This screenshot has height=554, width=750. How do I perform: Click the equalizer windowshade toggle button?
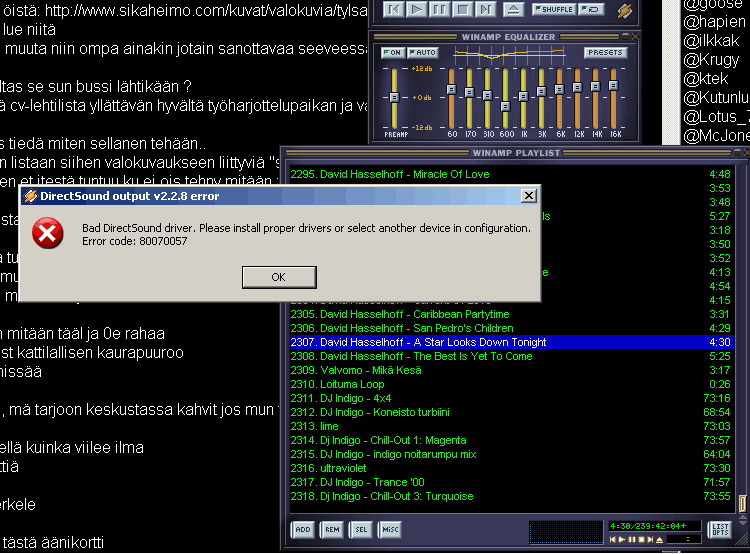[x=626, y=36]
